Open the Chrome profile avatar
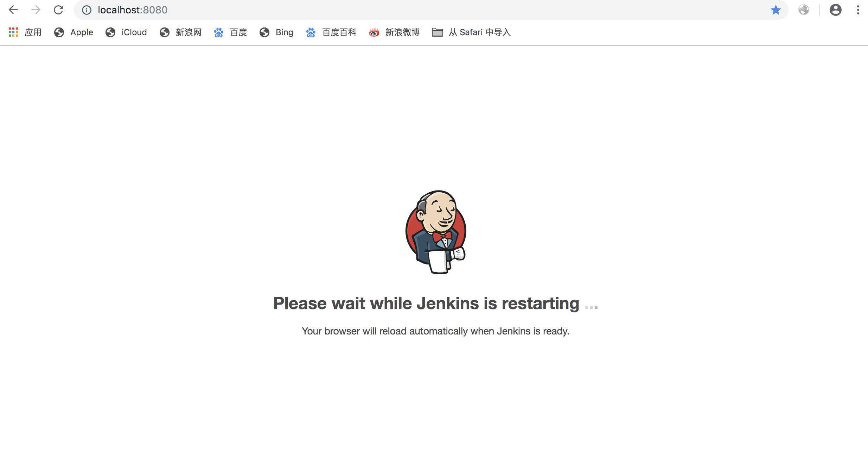The image size is (868, 457). coord(836,10)
